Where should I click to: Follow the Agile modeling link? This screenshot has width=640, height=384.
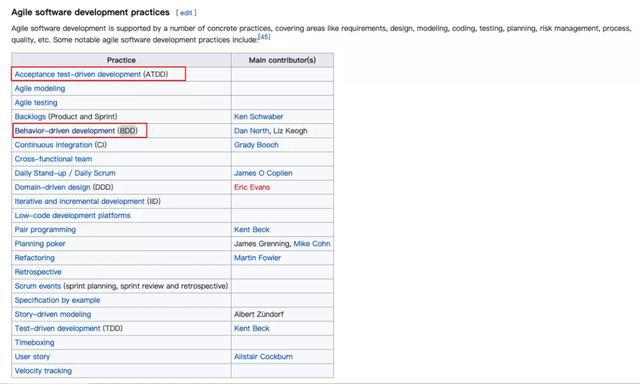pyautogui.click(x=40, y=89)
